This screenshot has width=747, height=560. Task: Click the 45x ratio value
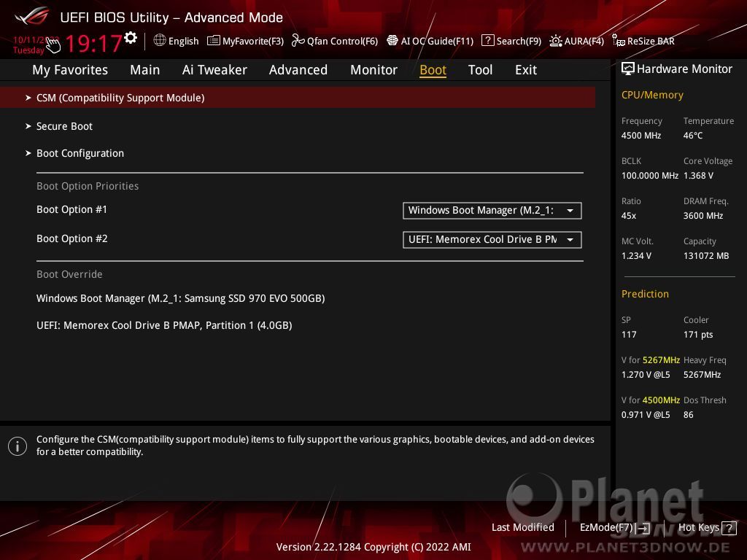click(629, 216)
